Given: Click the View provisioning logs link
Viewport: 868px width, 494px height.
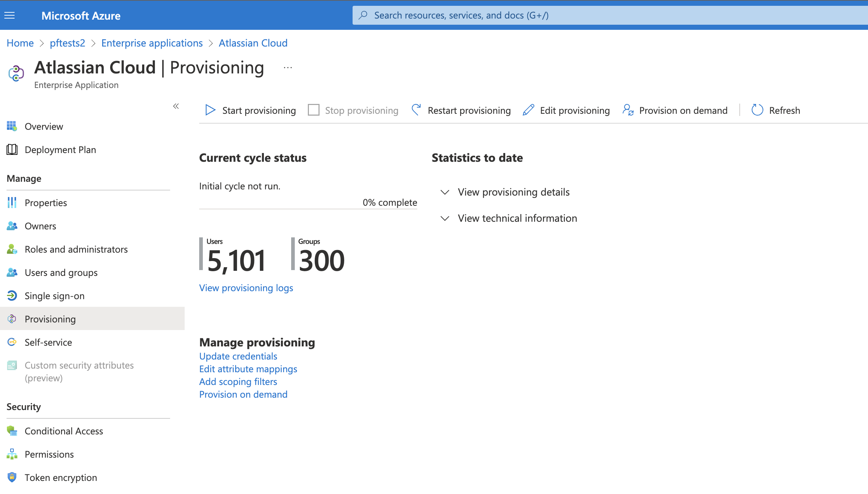Looking at the screenshot, I should point(246,288).
